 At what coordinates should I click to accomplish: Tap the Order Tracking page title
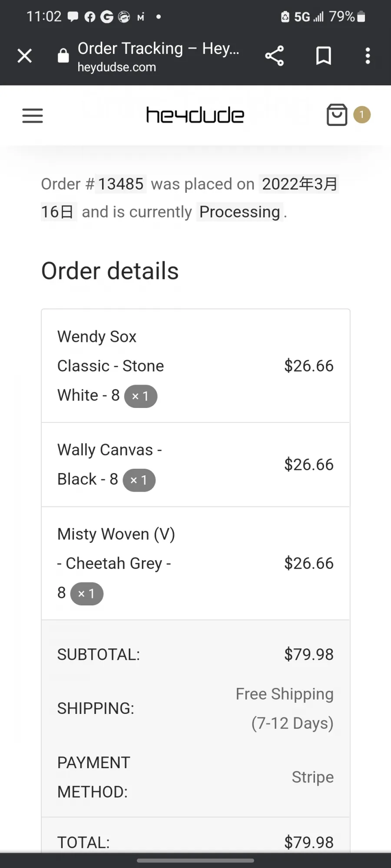click(159, 49)
